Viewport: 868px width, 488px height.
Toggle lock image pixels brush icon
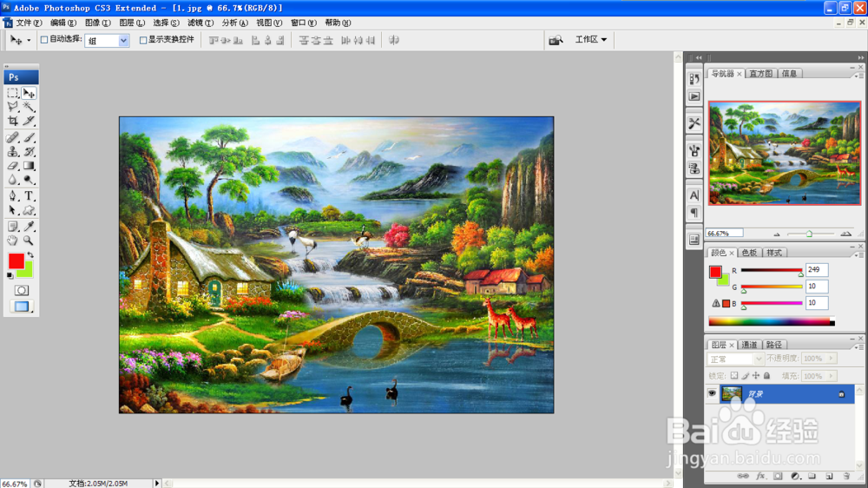[745, 376]
